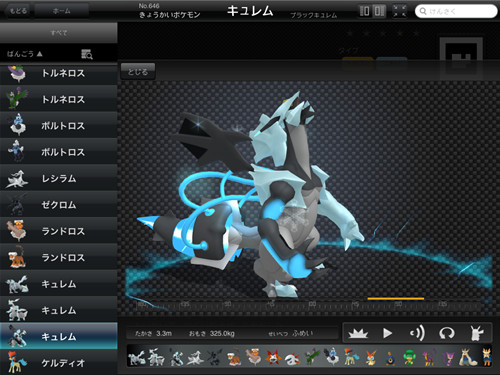Click the fullscreen expand arrows icon
Image resolution: width=500 pixels, height=375 pixels.
point(399,11)
